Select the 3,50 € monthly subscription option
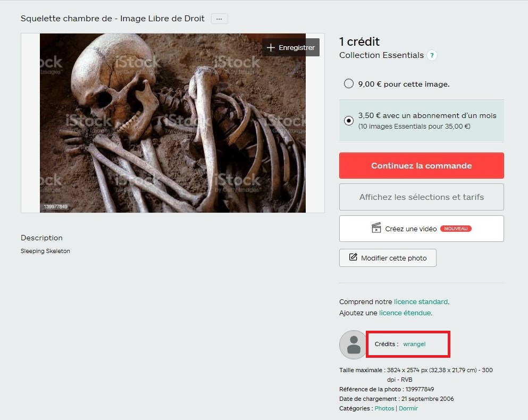Viewport: 528px width, 420px height. click(349, 120)
